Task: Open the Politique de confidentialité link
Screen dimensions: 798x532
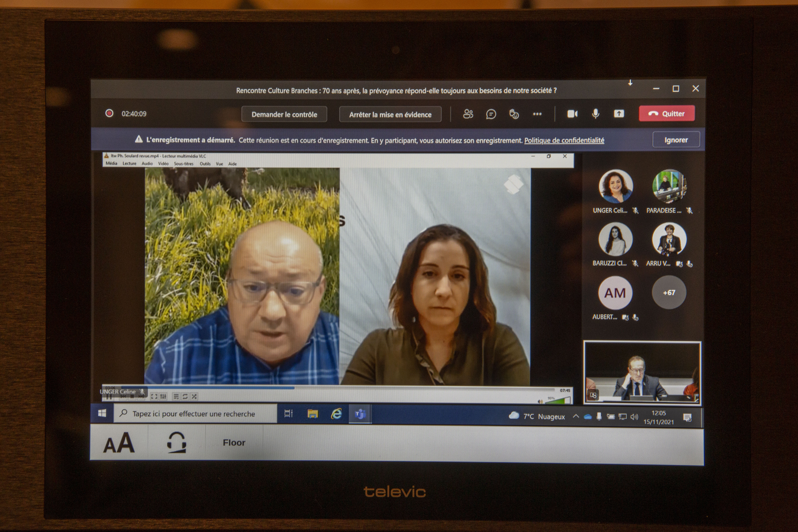Action: click(x=564, y=140)
